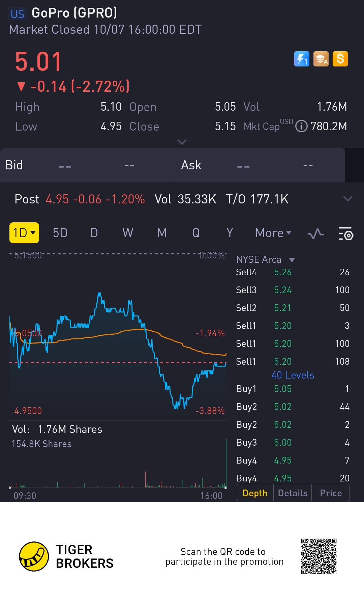364x611 pixels.
Task: Switch chart to the weekly W period
Action: (x=128, y=233)
